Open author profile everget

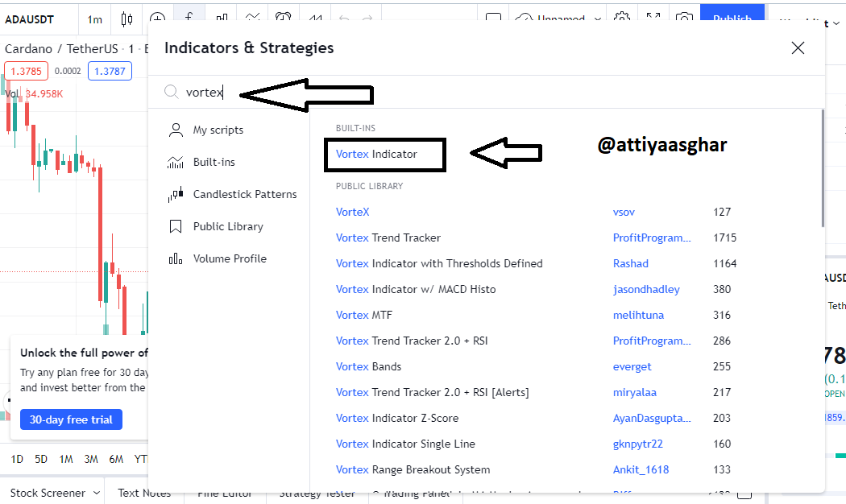[x=632, y=367]
